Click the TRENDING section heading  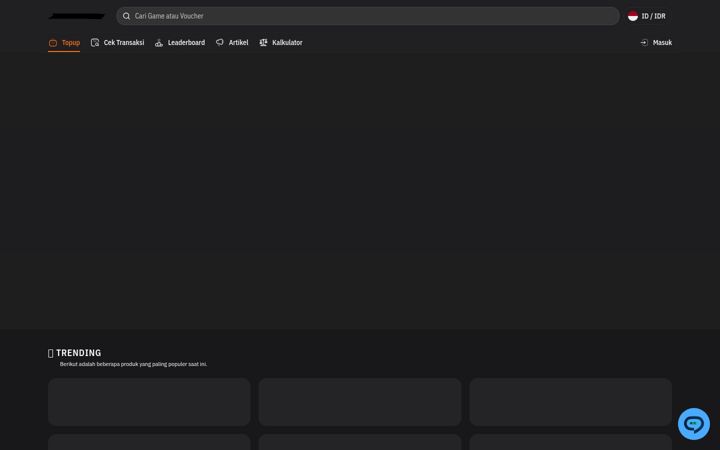(75, 353)
